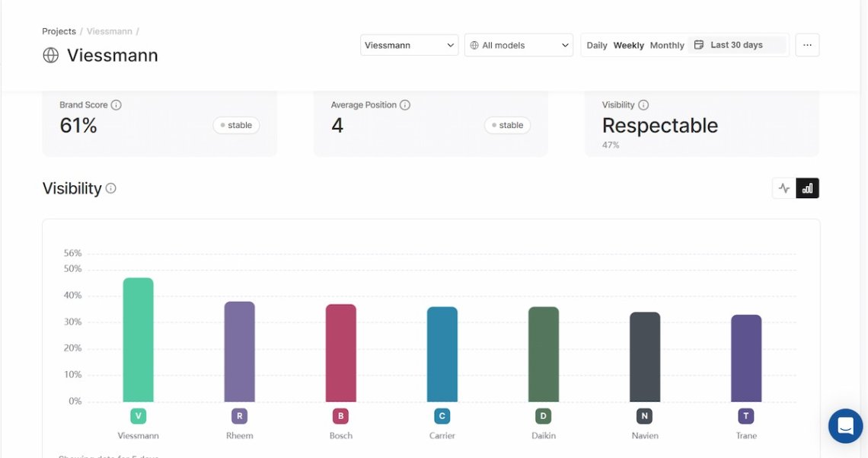Click the green Daikin bar
Image resolution: width=868 pixels, height=458 pixels.
(544, 354)
